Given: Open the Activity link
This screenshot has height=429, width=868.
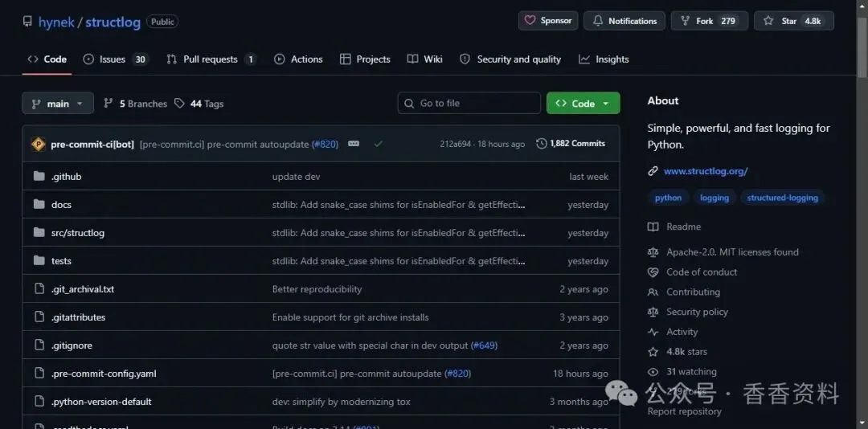Looking at the screenshot, I should pos(673,332).
